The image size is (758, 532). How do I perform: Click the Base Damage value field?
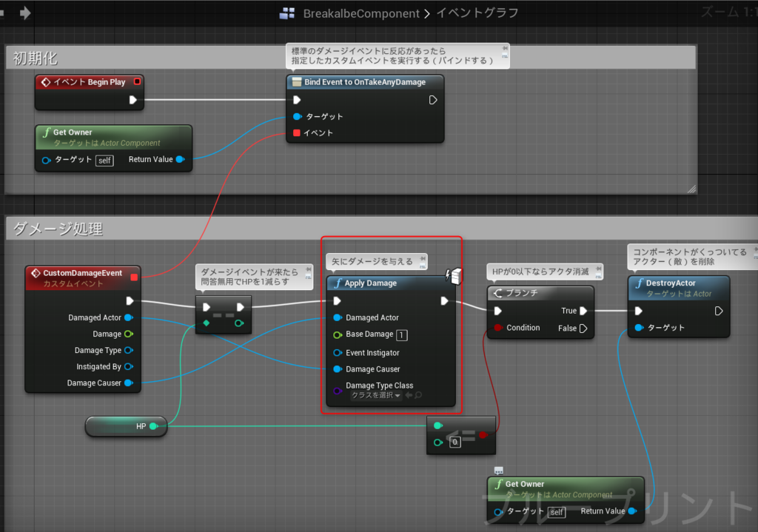401,335
